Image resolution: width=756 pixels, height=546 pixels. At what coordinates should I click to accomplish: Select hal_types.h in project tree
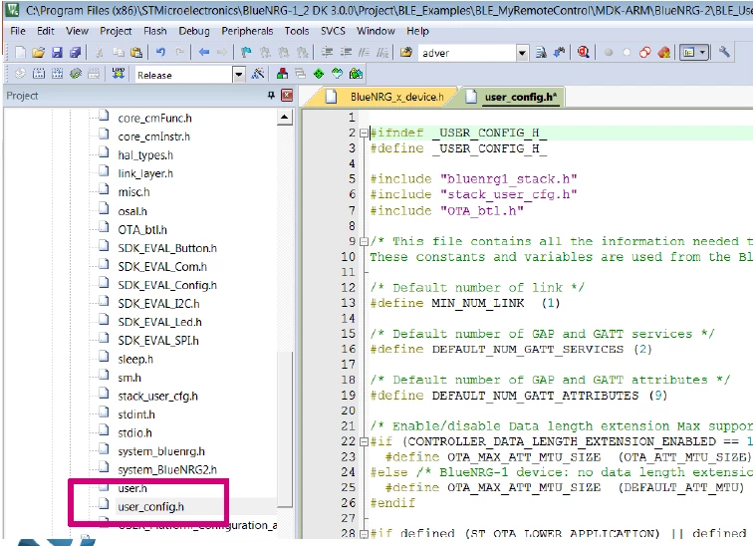click(x=145, y=155)
